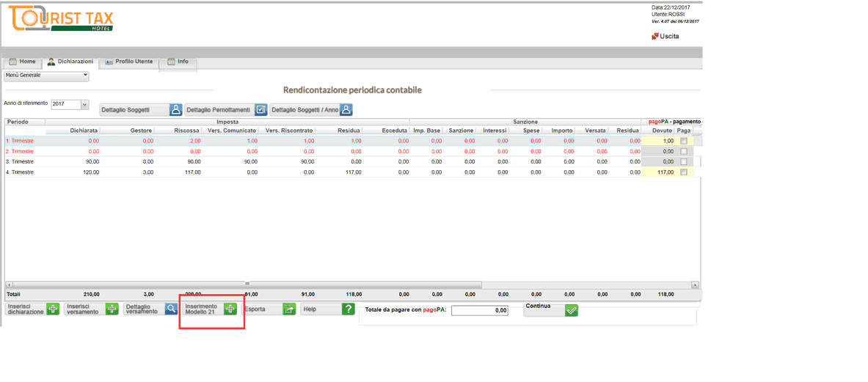Click the green plus icon on Inserisci dichiarazione
This screenshot has height=382, width=868.
point(53,309)
